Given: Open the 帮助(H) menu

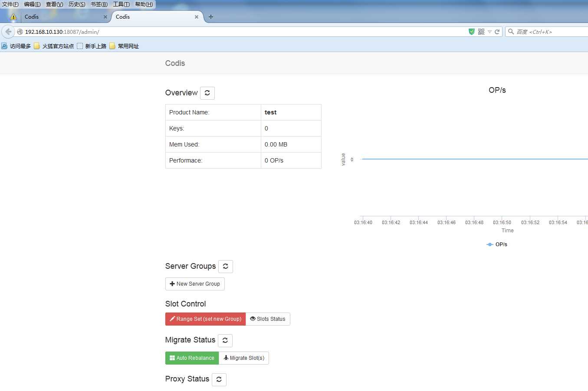Looking at the screenshot, I should tap(144, 4).
